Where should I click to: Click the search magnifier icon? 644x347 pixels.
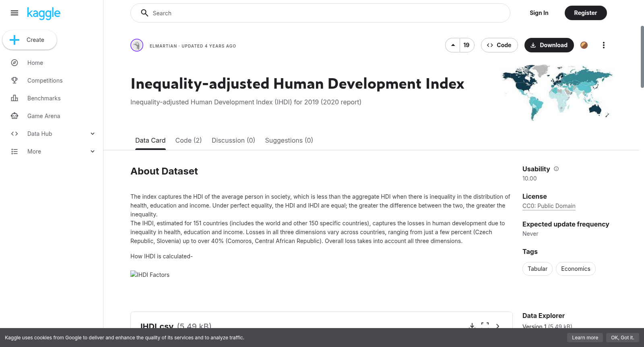pyautogui.click(x=144, y=13)
